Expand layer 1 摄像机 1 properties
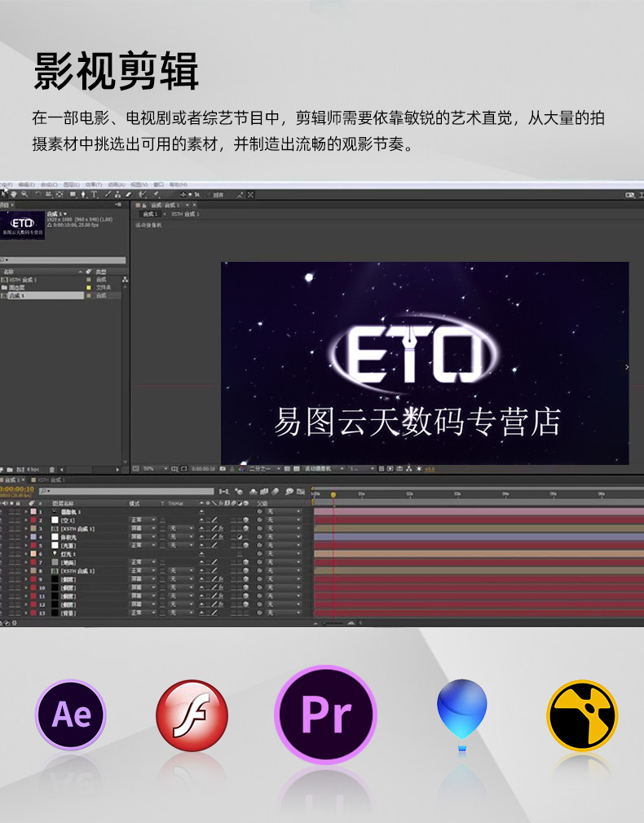Image resolution: width=644 pixels, height=823 pixels. (x=26, y=511)
